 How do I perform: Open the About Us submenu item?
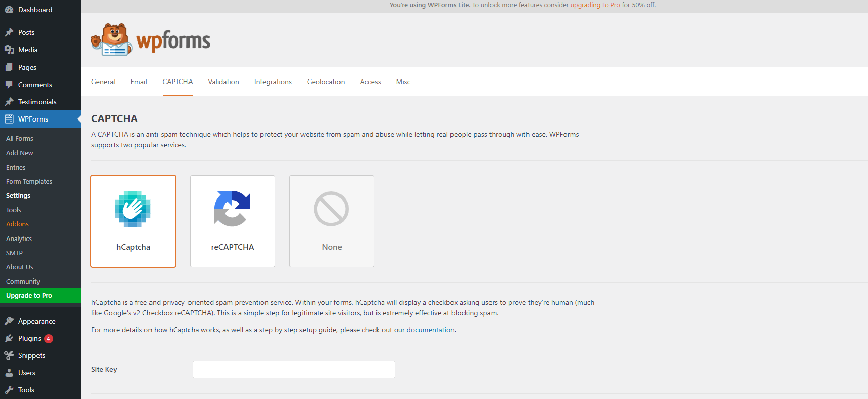click(x=20, y=267)
